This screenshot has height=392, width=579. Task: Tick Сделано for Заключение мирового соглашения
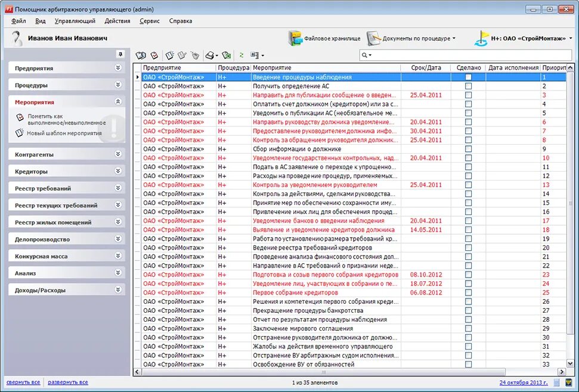(x=468, y=328)
